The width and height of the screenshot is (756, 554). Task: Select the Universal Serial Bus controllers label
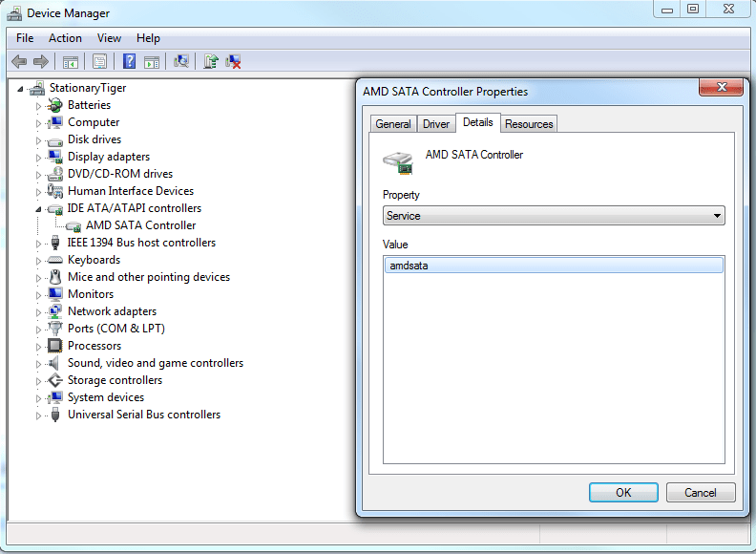coord(144,415)
